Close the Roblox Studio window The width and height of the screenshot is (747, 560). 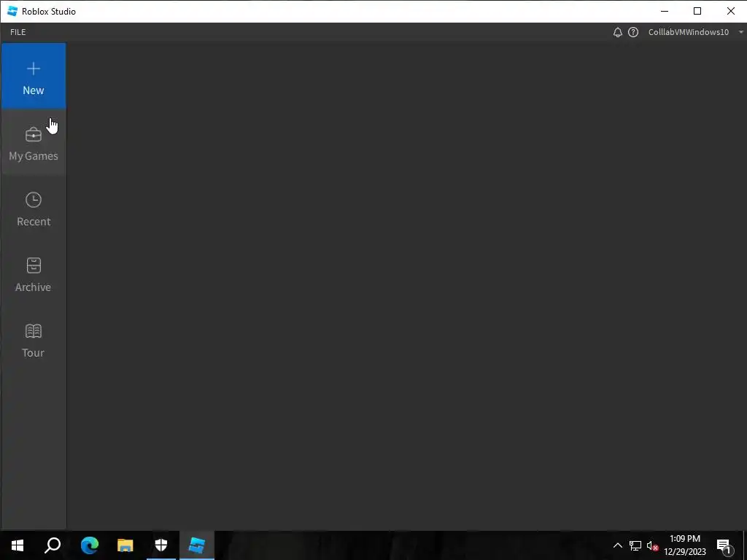click(x=730, y=11)
